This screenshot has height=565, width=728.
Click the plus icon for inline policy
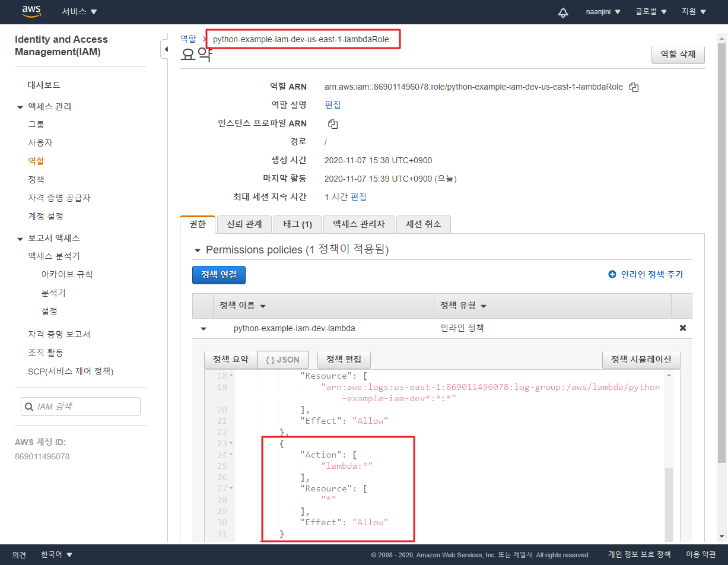(x=612, y=275)
